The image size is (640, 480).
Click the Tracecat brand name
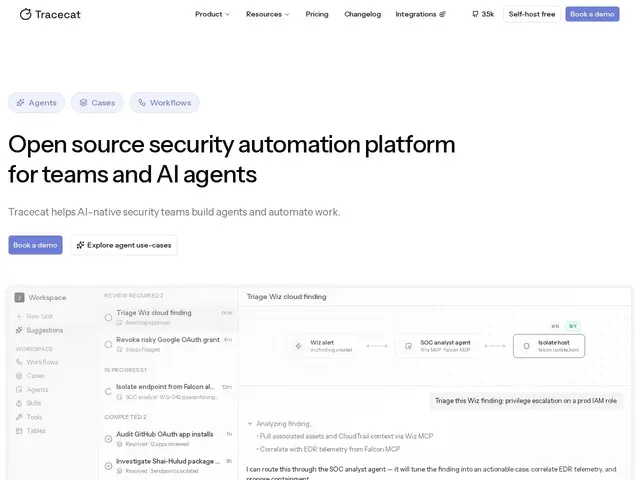[x=58, y=14]
